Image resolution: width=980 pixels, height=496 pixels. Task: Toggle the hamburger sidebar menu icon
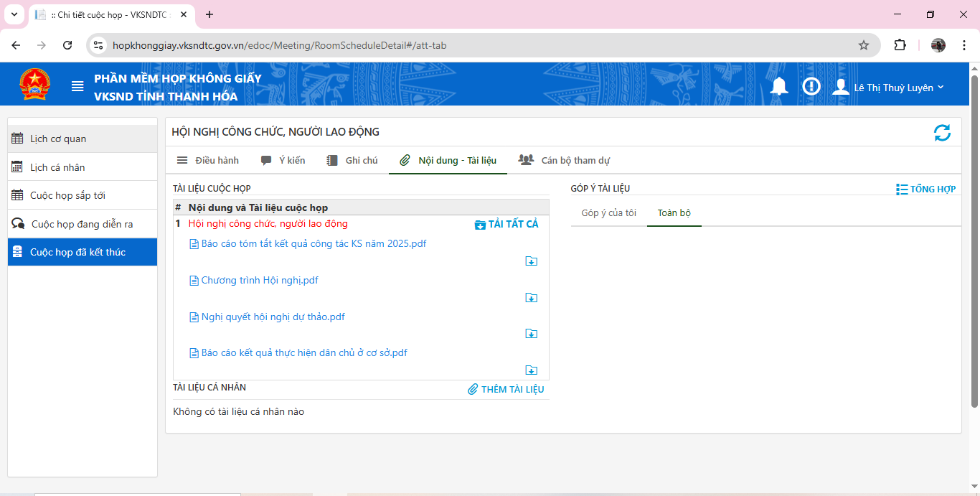pyautogui.click(x=77, y=87)
